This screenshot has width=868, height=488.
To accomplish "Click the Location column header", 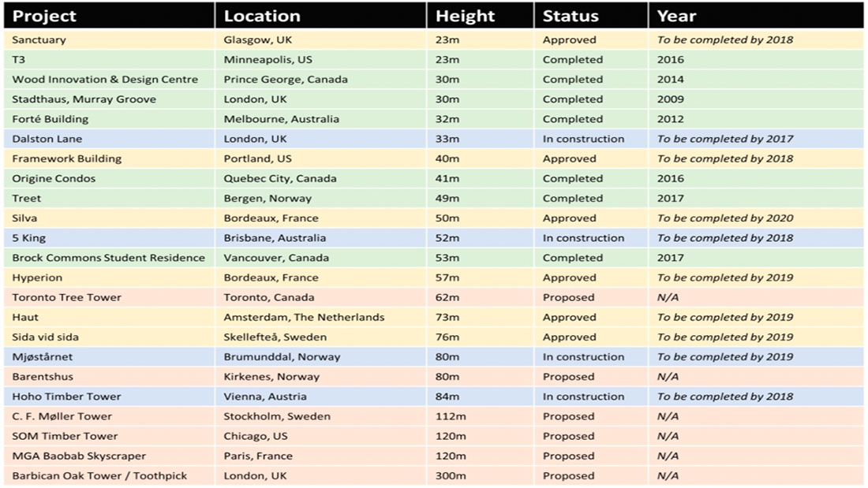I will click(262, 16).
